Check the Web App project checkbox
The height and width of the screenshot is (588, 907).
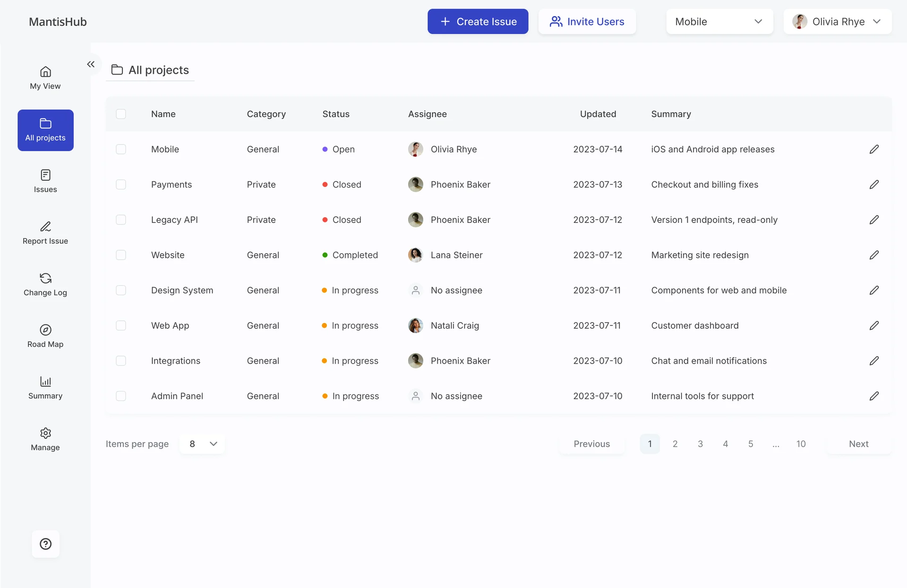[121, 325]
